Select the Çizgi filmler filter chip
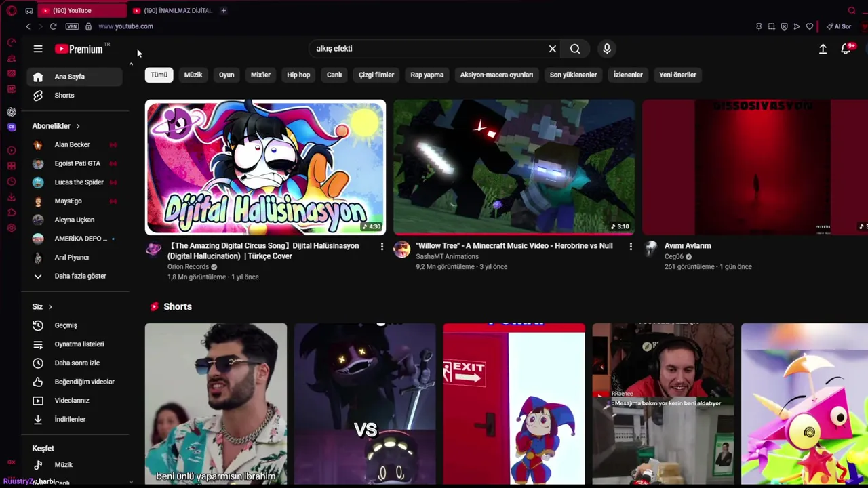Screen dimensions: 868x488 point(376,75)
